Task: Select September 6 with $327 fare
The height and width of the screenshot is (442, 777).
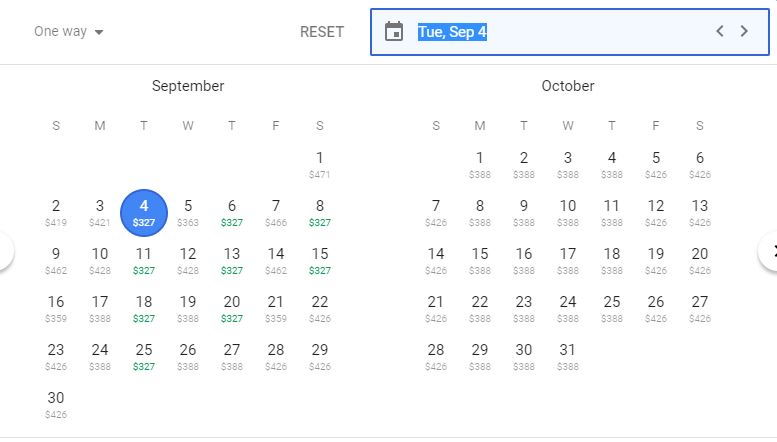Action: pyautogui.click(x=232, y=212)
